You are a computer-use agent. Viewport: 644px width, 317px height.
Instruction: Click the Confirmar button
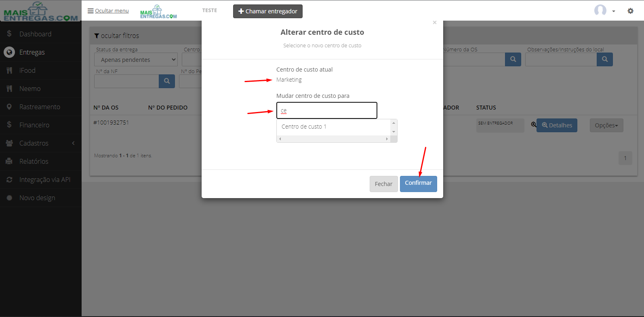tap(419, 184)
